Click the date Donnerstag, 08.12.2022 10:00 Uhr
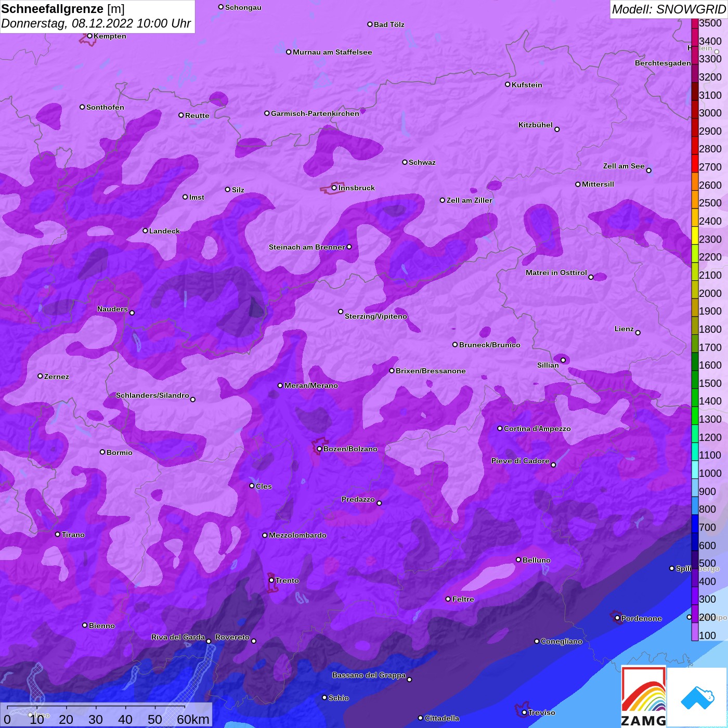This screenshot has width=728, height=728. [96, 23]
